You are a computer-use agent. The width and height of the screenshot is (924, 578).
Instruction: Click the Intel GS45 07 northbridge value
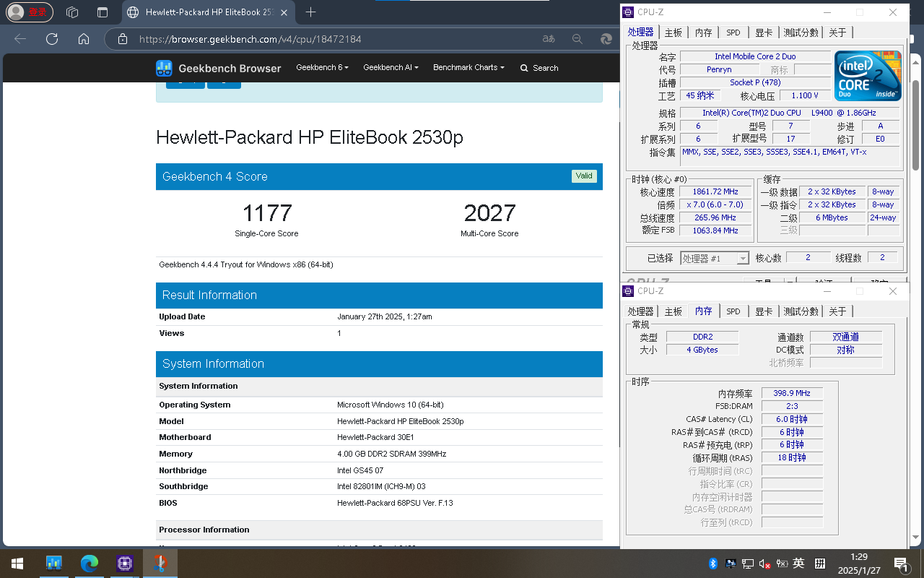(x=360, y=470)
